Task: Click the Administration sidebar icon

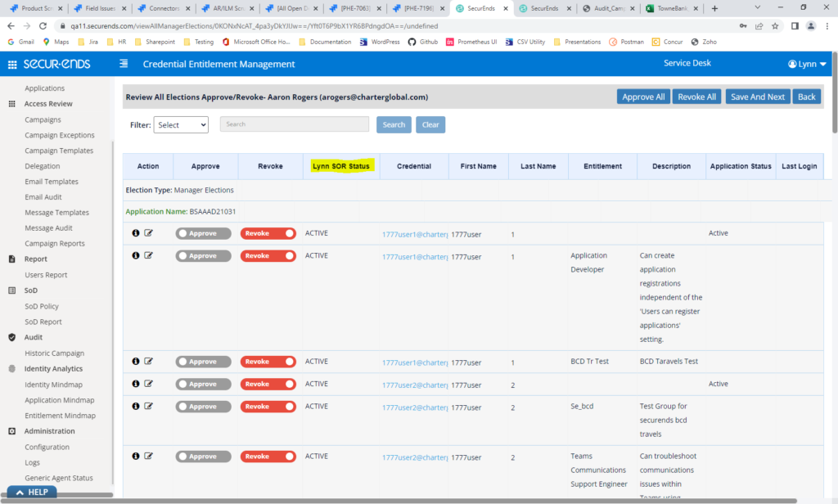Action: pyautogui.click(x=11, y=431)
